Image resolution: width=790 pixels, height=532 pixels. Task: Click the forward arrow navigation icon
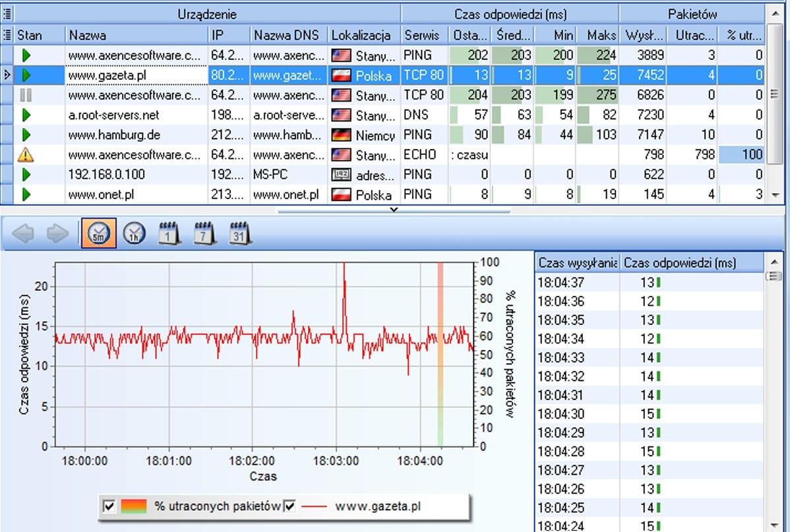coord(57,233)
